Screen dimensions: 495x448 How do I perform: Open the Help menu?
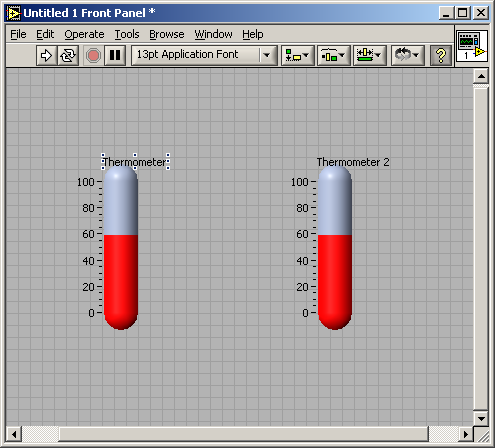(x=253, y=34)
